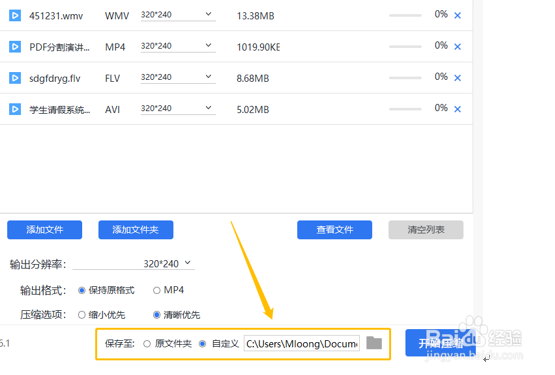The image size is (555, 375).
Task: Remove sdgfdryg.flv with its X icon
Action: 457,78
